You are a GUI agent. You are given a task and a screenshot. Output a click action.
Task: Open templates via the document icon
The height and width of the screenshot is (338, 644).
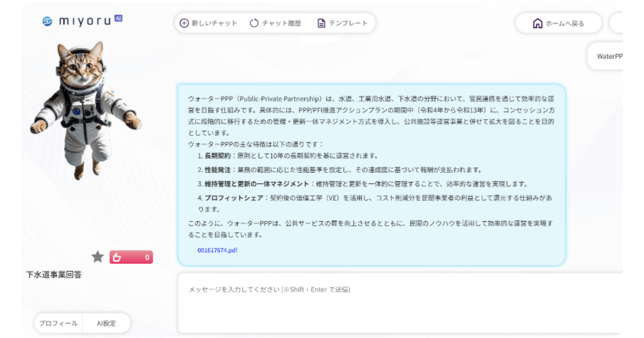pyautogui.click(x=321, y=23)
